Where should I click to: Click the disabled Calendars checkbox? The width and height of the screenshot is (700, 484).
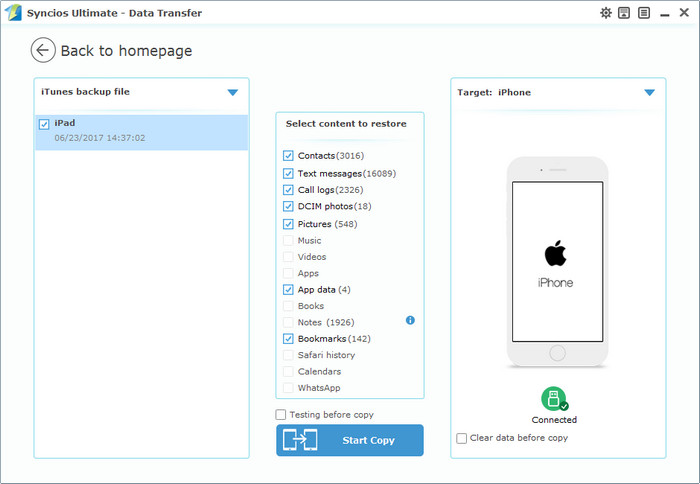tap(288, 371)
